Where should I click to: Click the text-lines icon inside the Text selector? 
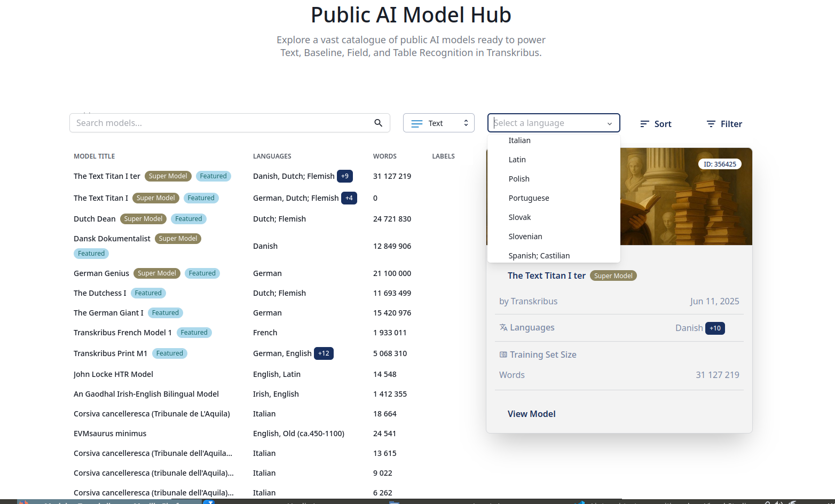coord(416,123)
